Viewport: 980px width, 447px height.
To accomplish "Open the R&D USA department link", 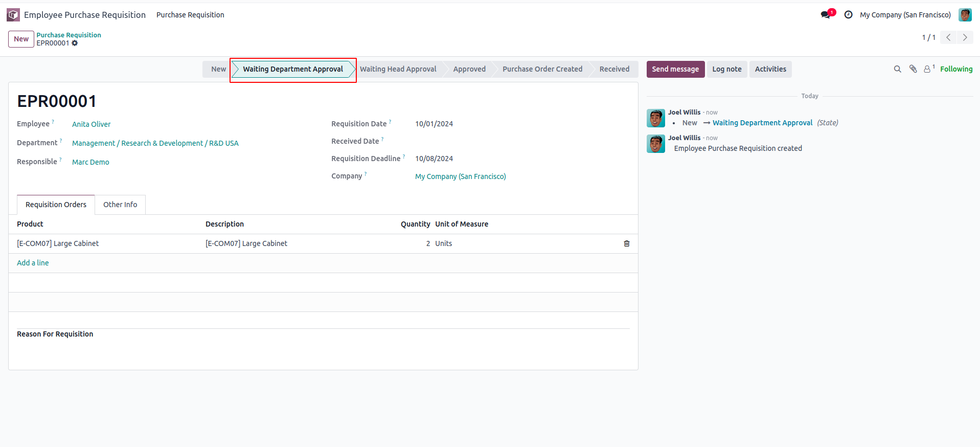I will (155, 143).
